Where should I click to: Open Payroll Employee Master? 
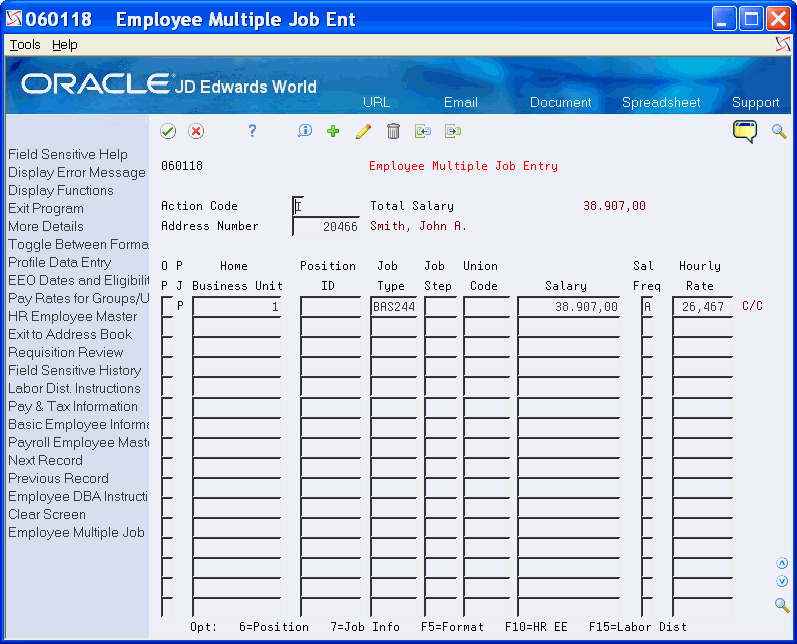point(78,442)
